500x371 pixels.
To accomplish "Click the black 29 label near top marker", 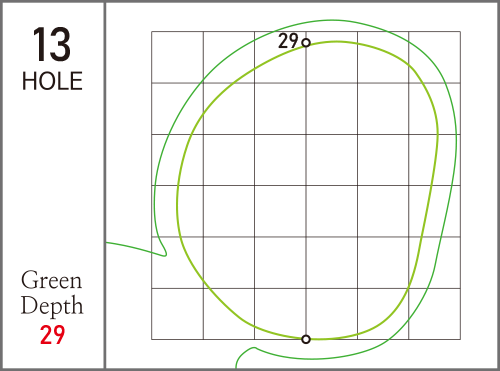I will (288, 41).
